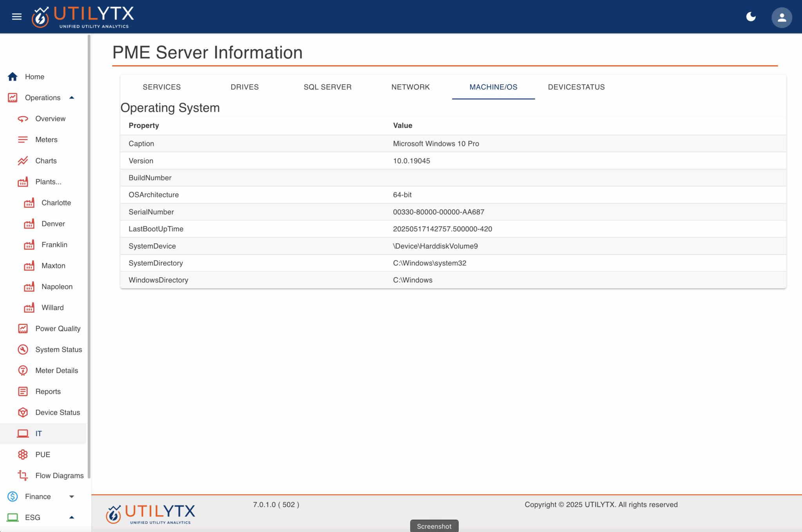
Task: Open the Napoleon plant page
Action: click(x=57, y=287)
